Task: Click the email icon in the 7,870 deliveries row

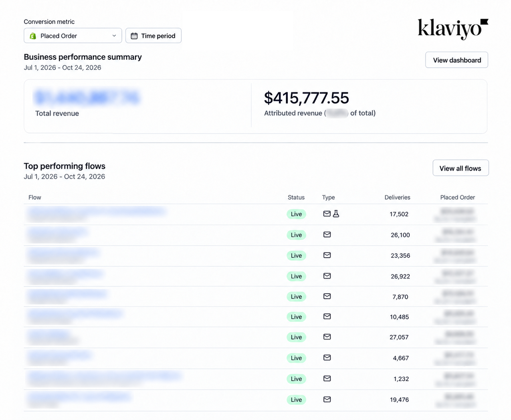Action: 327,296
